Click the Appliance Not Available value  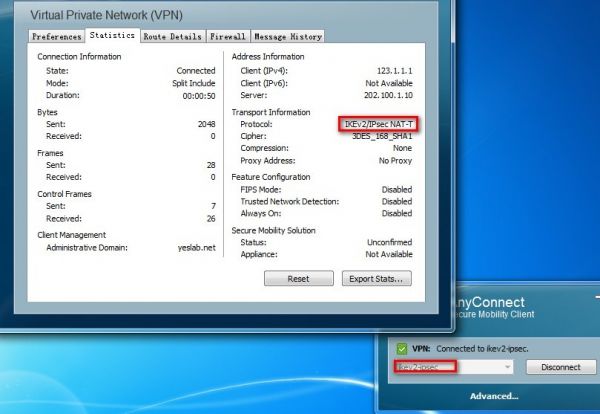click(x=389, y=254)
